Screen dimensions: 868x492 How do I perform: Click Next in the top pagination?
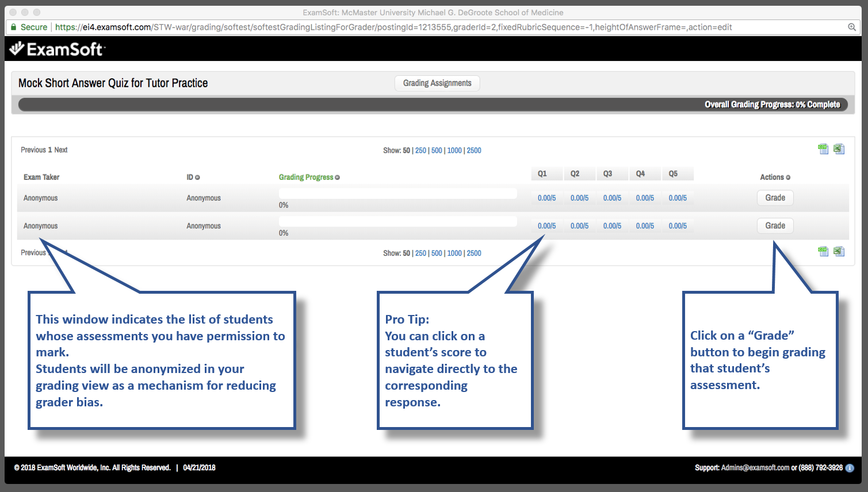pyautogui.click(x=61, y=150)
